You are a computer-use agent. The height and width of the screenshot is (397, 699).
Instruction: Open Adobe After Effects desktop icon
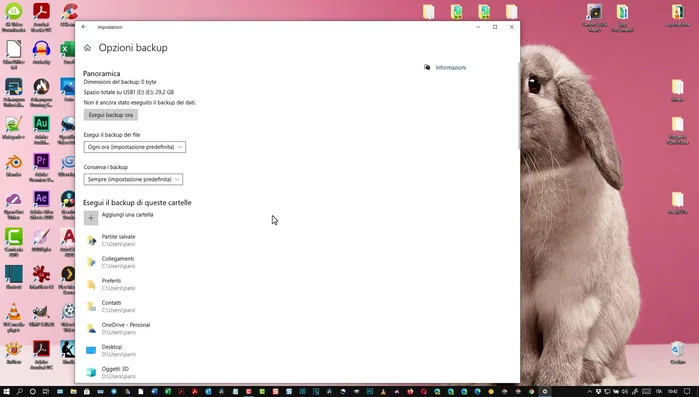click(x=41, y=205)
